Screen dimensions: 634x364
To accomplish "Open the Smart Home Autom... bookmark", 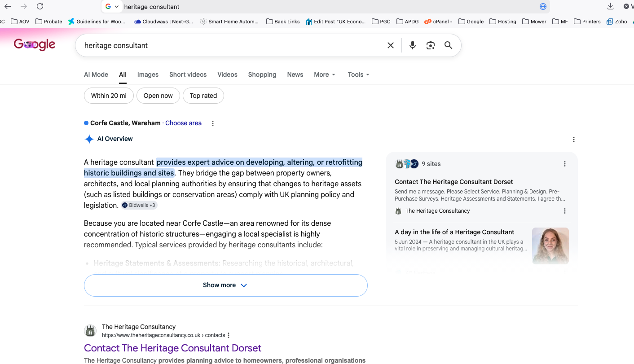I will (x=229, y=22).
